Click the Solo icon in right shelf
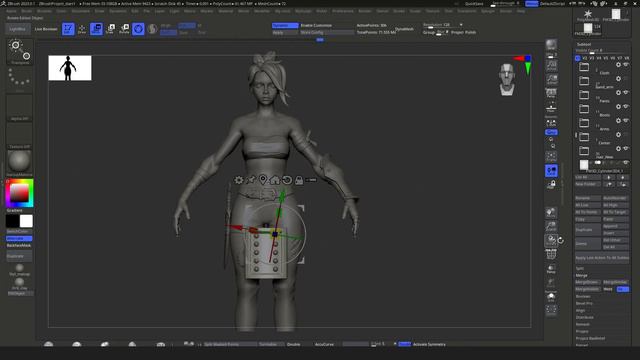 (551, 297)
